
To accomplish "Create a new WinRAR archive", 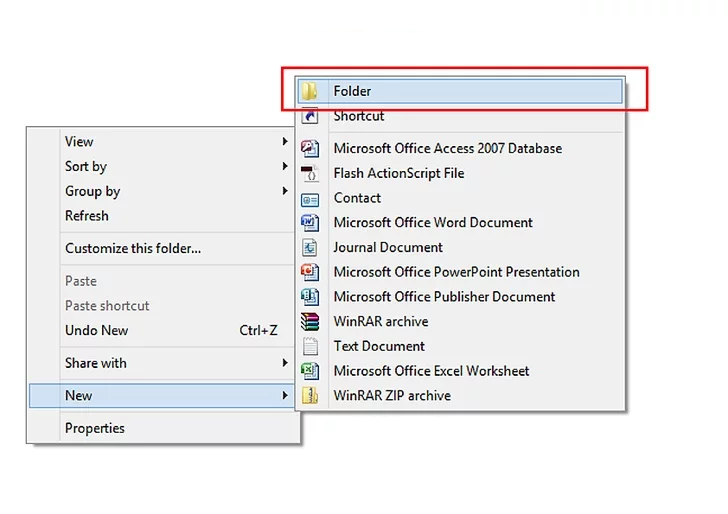I will coord(381,321).
